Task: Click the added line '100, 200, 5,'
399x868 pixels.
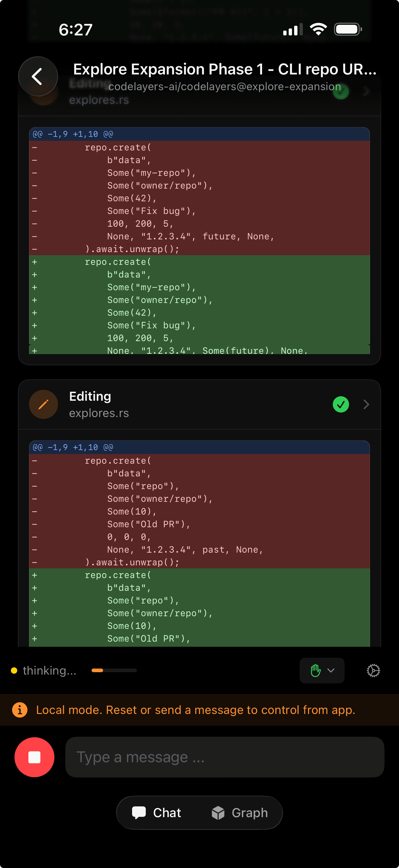Action: pyautogui.click(x=199, y=338)
